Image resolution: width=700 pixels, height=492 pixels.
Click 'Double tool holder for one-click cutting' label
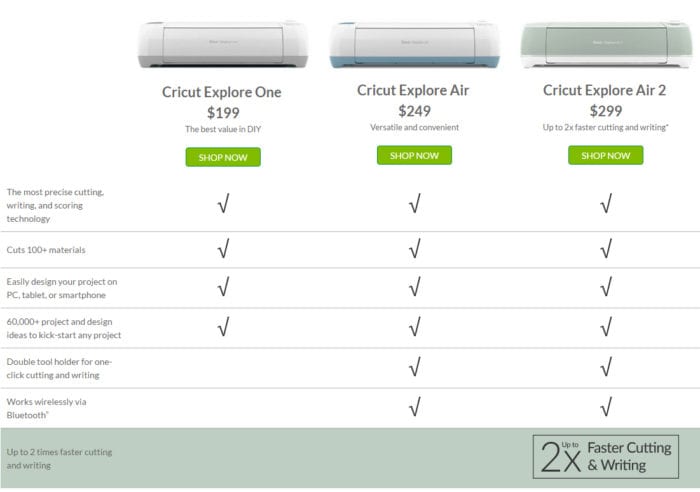point(59,368)
